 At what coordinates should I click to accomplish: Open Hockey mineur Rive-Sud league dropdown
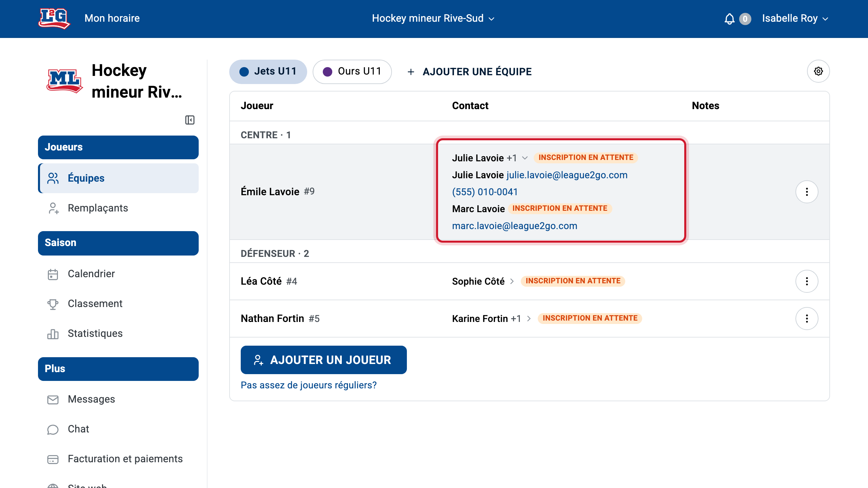[433, 18]
